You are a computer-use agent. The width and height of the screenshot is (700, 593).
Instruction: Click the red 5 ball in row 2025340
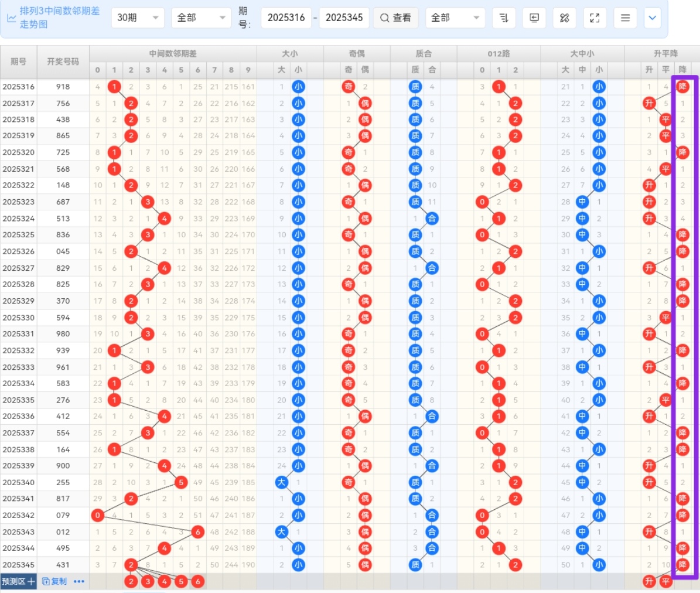tap(181, 482)
